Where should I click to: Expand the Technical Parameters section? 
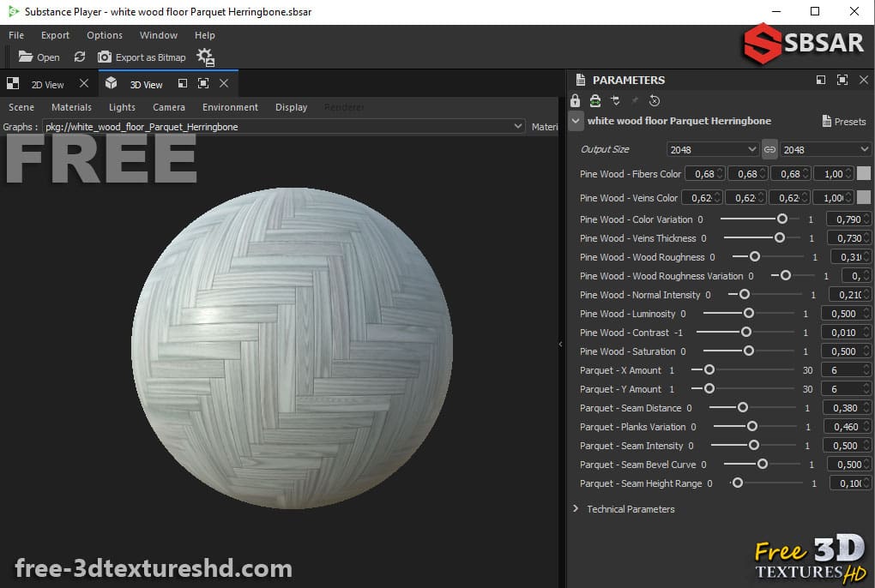click(x=576, y=508)
